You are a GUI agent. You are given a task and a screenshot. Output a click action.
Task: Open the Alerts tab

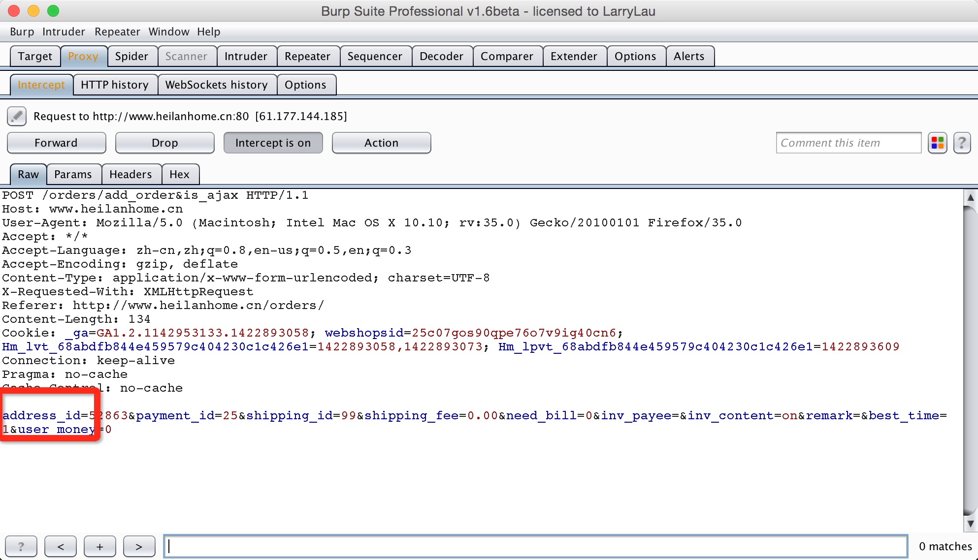[689, 56]
